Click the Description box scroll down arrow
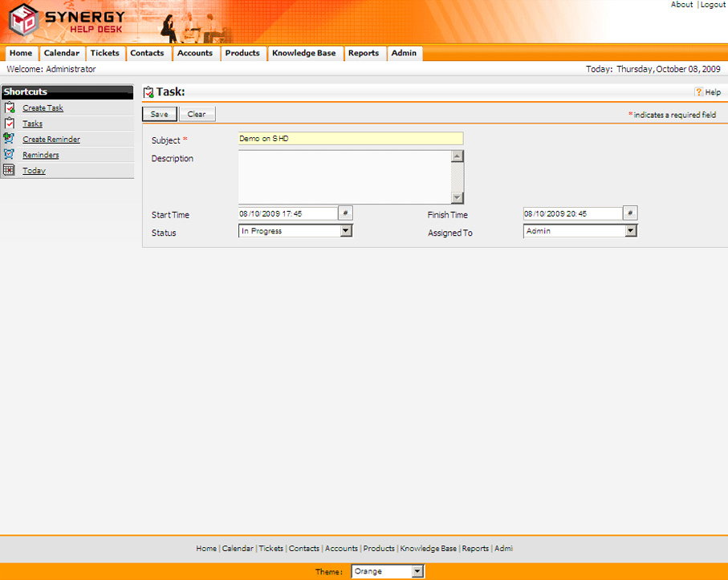The width and height of the screenshot is (728, 580). (x=457, y=198)
